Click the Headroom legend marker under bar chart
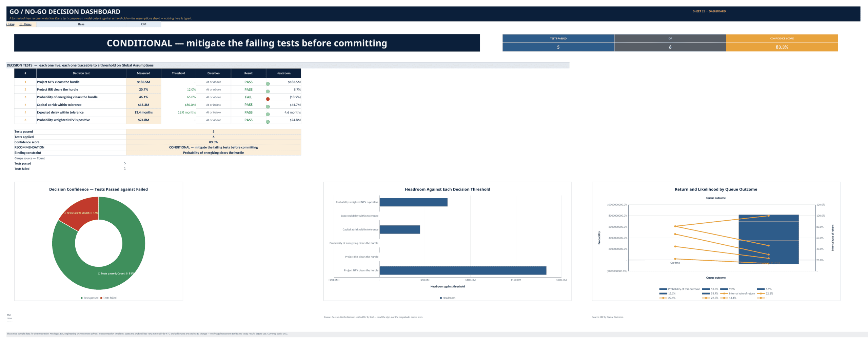Viewport: 868px width, 345px height. click(x=441, y=298)
